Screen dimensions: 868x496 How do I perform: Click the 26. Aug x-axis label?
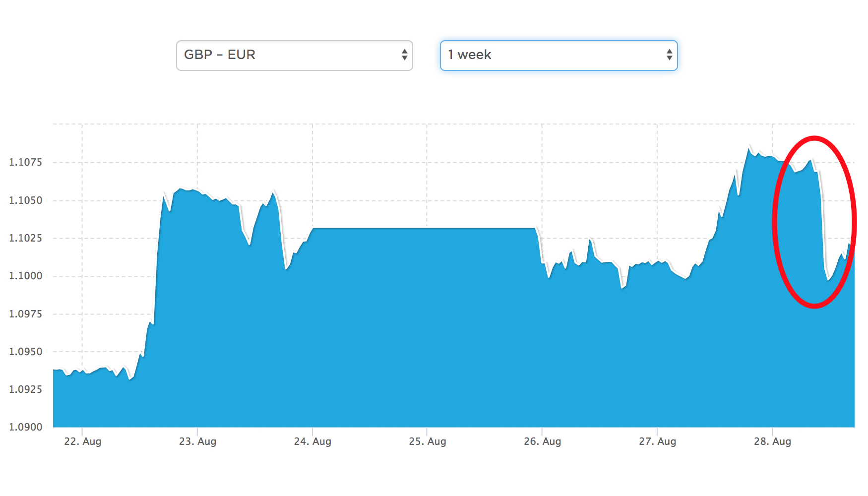point(543,441)
